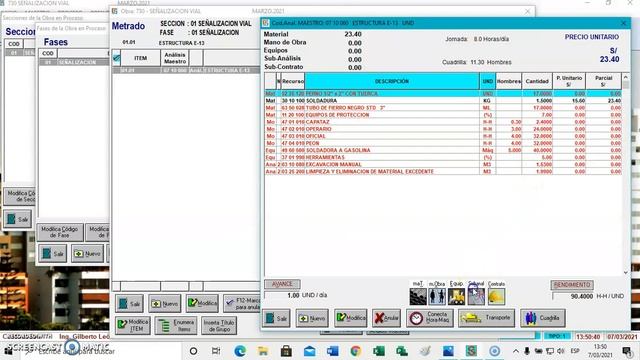
Task: Open the Material resource category icon
Action: click(418, 296)
